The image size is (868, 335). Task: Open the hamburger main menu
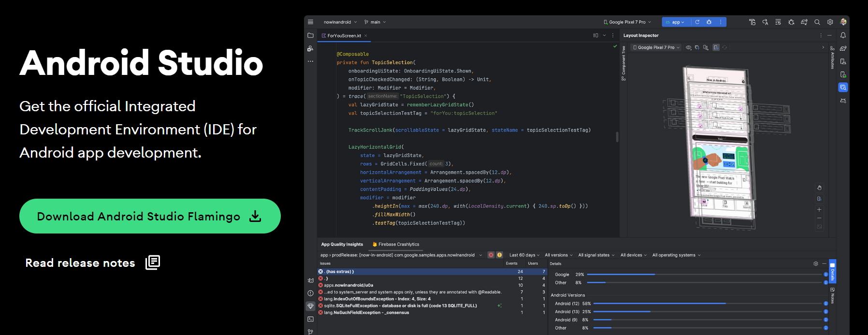coord(310,22)
